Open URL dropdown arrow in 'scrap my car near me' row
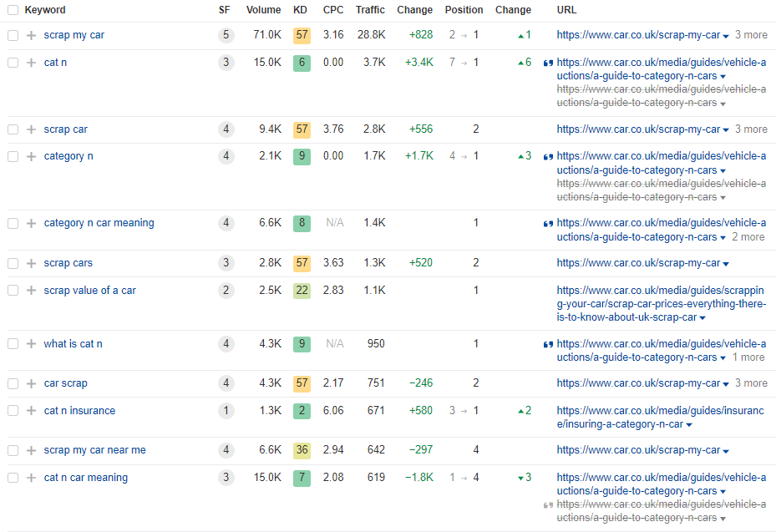 [x=726, y=451]
